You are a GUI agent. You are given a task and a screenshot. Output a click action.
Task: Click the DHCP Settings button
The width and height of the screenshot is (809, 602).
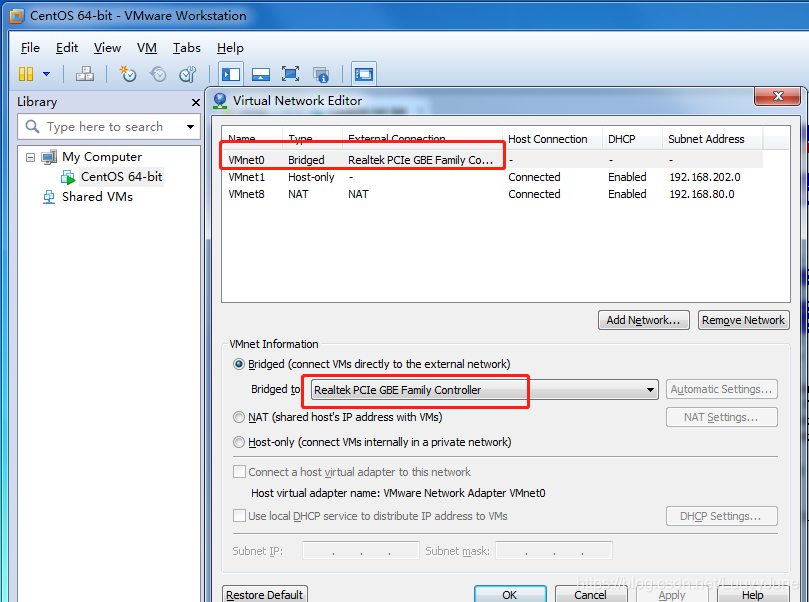tap(721, 516)
